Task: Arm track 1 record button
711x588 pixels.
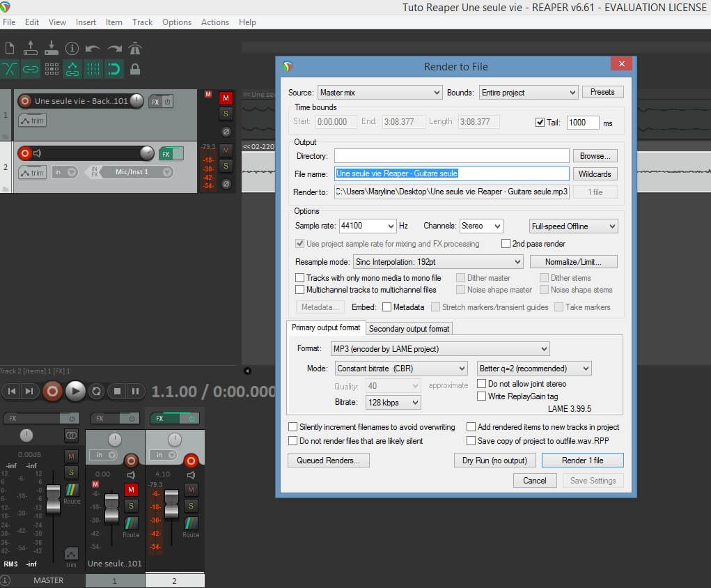Action: tap(25, 101)
